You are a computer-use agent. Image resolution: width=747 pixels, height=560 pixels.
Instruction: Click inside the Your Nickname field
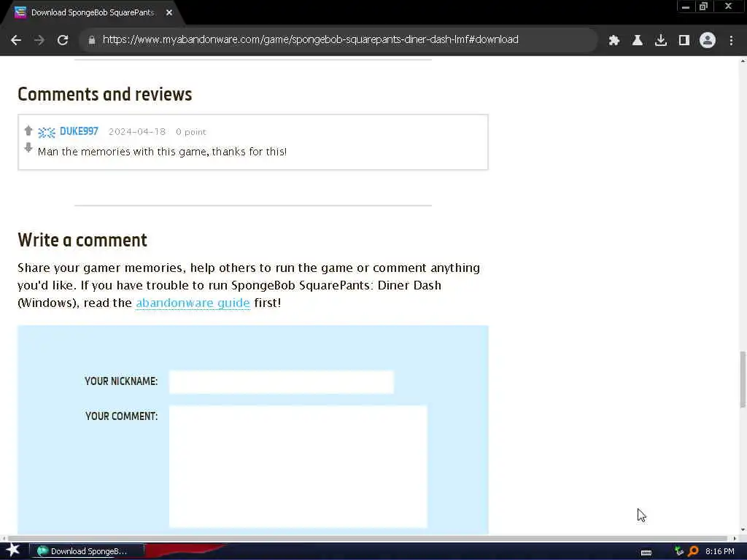click(x=282, y=382)
